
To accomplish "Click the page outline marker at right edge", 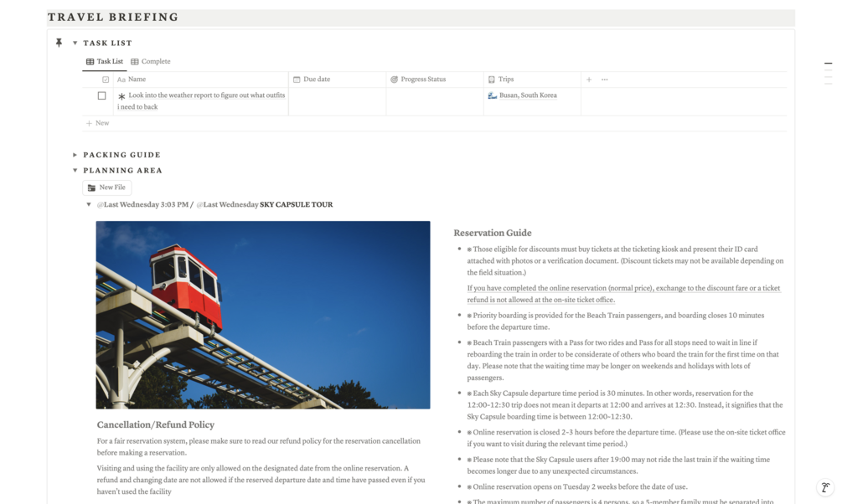I will click(828, 64).
